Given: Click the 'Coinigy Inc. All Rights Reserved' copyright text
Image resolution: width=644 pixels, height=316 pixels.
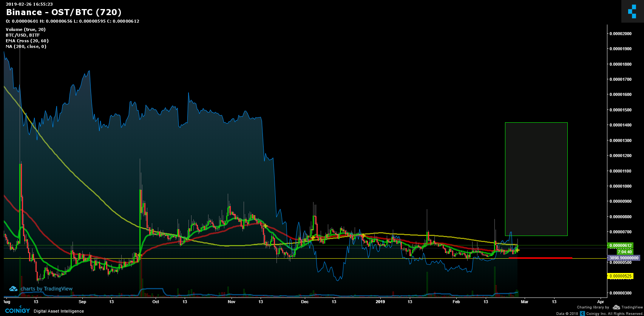Looking at the screenshot, I should [614, 314].
